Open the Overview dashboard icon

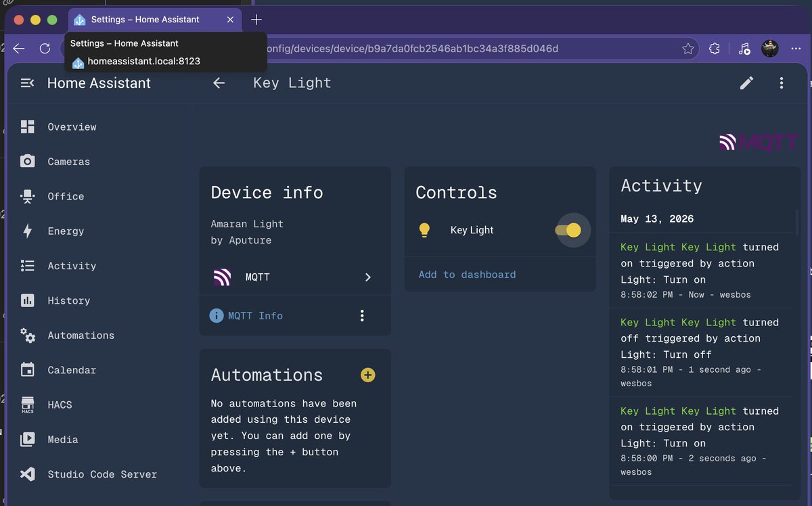click(27, 127)
